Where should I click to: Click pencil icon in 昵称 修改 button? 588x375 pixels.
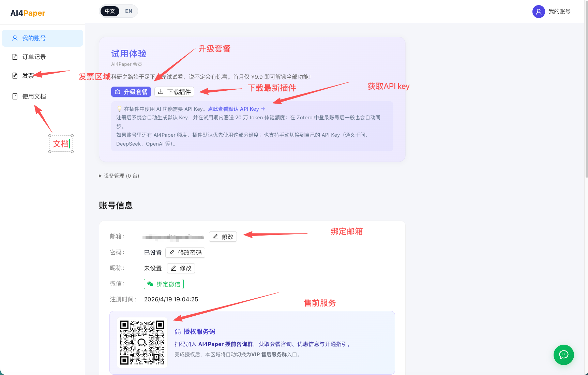[x=174, y=268]
